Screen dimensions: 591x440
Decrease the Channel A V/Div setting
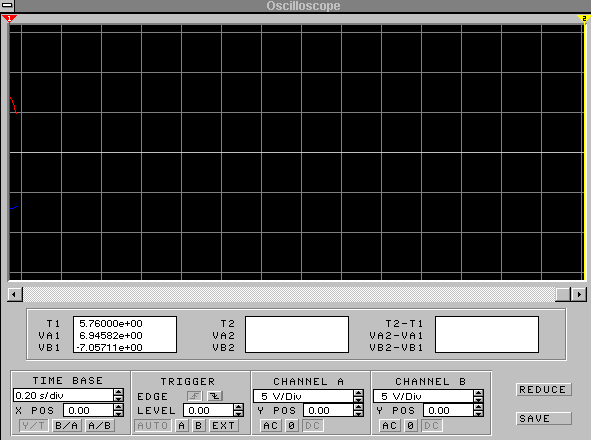pyautogui.click(x=358, y=399)
